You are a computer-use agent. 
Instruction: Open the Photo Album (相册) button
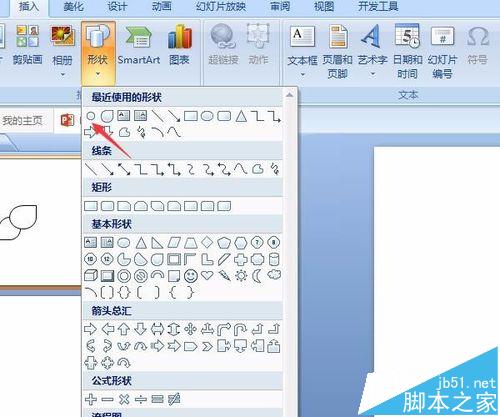62,50
